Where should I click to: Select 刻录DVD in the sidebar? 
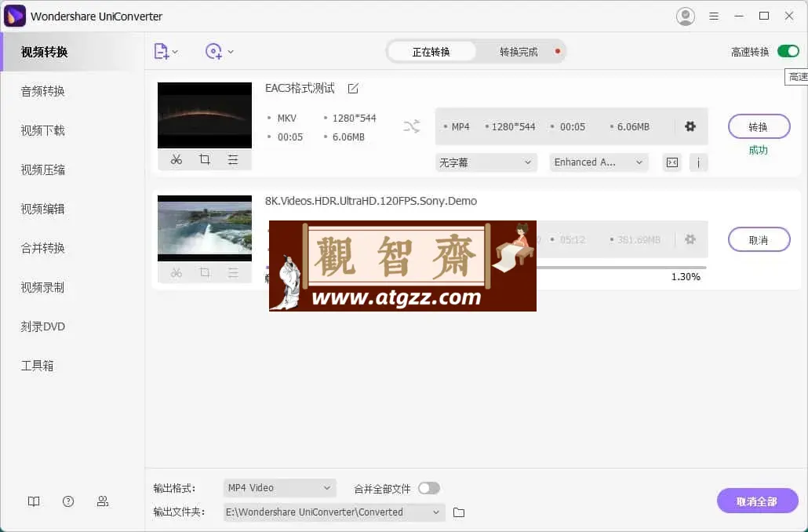(x=43, y=326)
